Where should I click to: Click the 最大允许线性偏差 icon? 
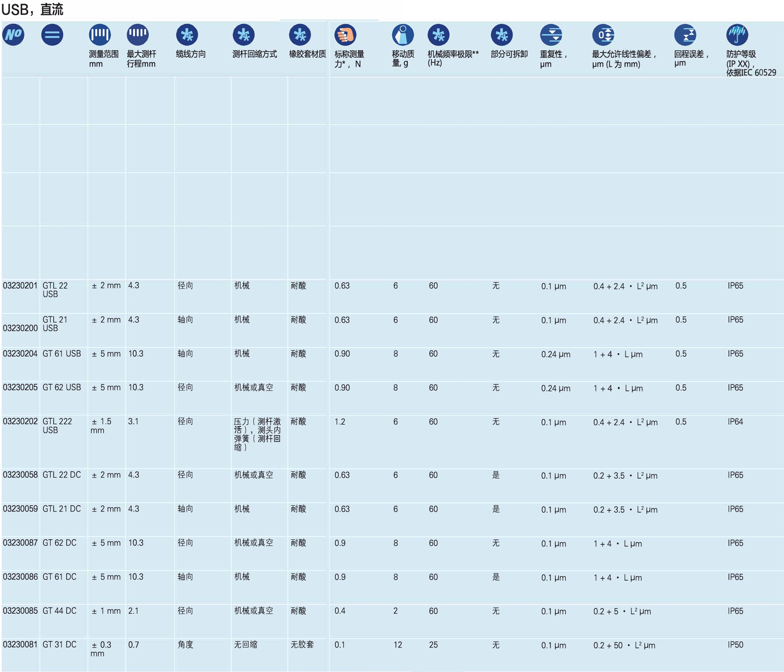coord(603,35)
